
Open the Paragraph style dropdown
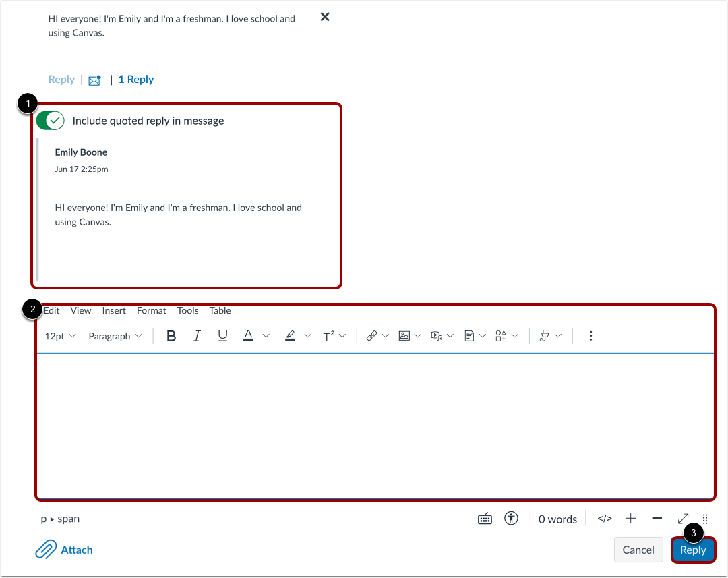coord(110,335)
